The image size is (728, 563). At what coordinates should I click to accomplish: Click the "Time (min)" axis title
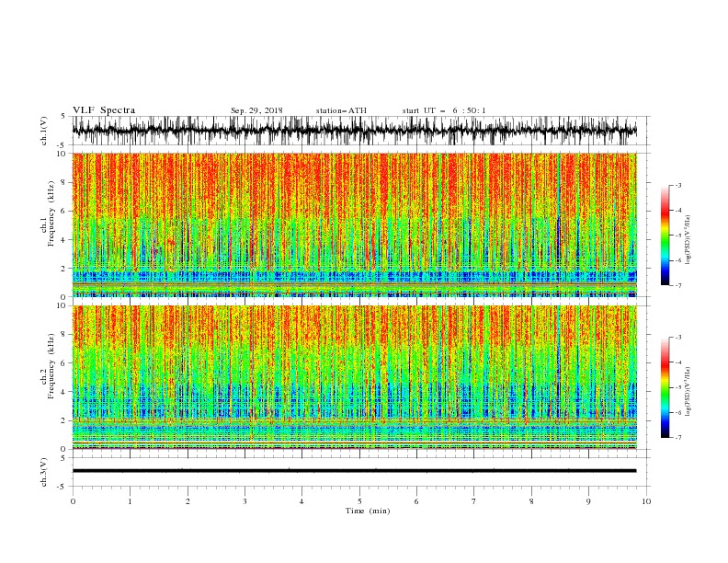click(x=368, y=511)
